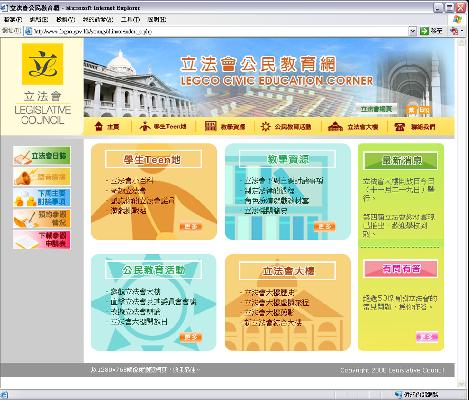Viewport: 469px width, 400px height.
Task: Click the first list link under 學生Teen地
Action: (132, 181)
